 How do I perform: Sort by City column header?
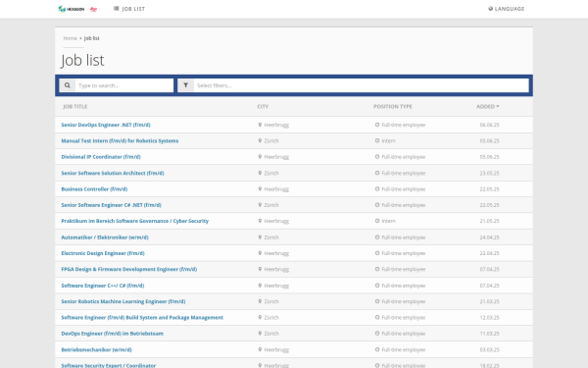tap(263, 107)
